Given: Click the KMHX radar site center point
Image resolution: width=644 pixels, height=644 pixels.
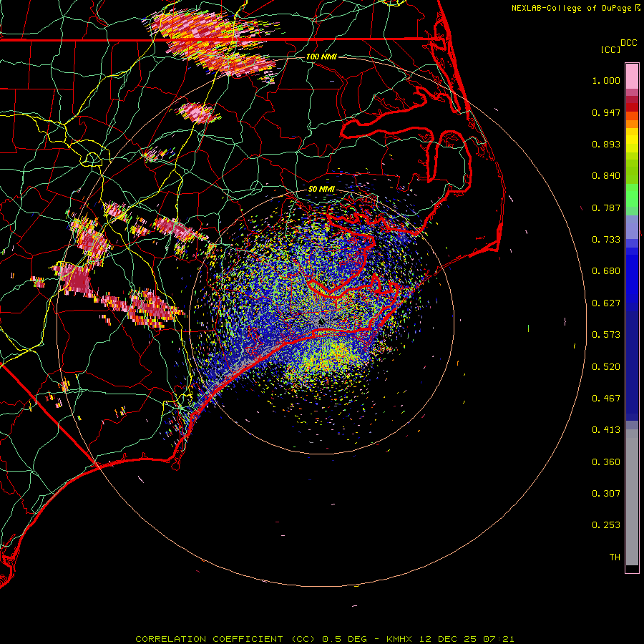Looking at the screenshot, I should [x=321, y=321].
